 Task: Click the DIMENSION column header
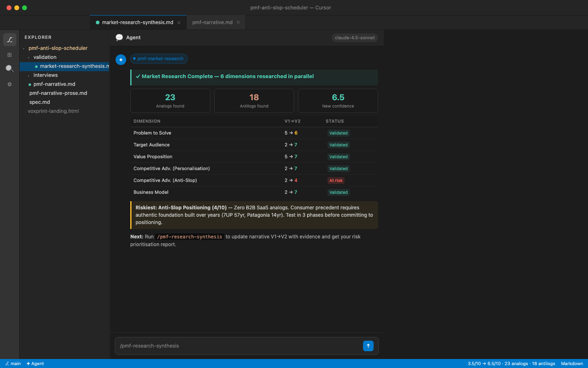(147, 121)
